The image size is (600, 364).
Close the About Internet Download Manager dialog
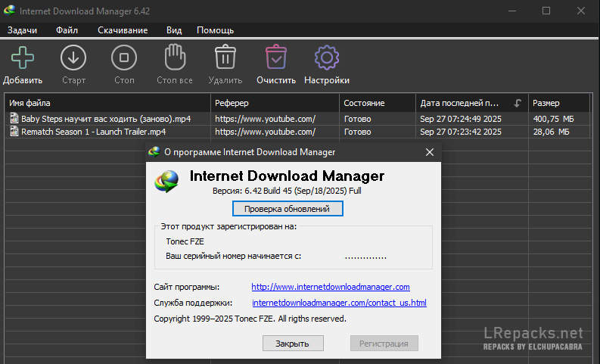click(429, 152)
